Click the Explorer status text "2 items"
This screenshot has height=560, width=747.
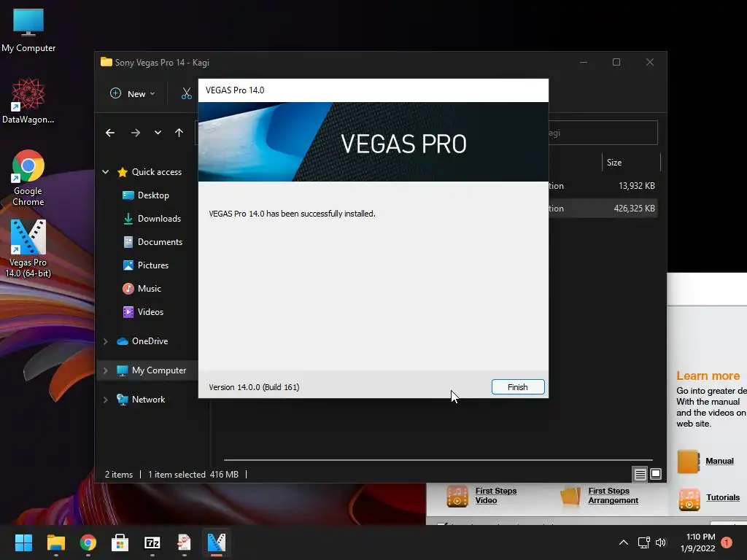tap(119, 474)
